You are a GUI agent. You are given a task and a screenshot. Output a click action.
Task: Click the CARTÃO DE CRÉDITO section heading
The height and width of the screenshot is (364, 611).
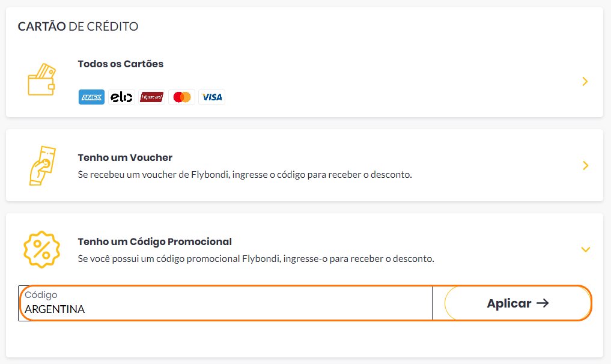[x=78, y=26]
